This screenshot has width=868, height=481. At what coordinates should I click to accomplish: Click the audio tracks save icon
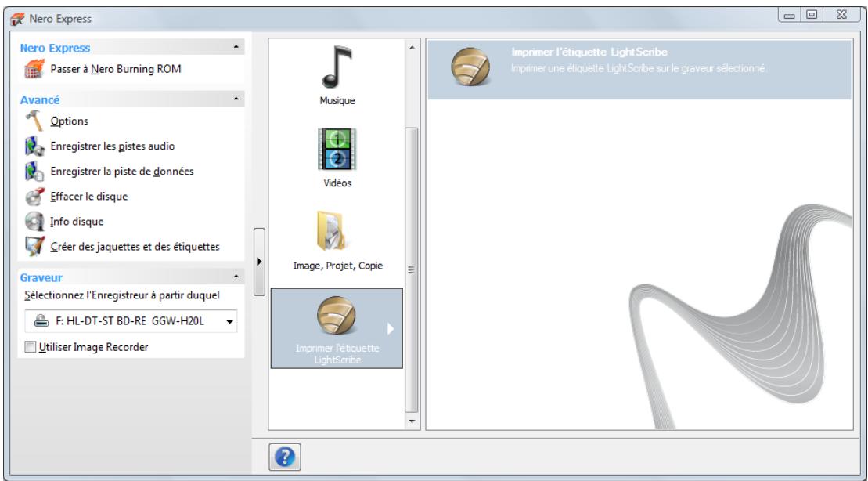[x=34, y=146]
